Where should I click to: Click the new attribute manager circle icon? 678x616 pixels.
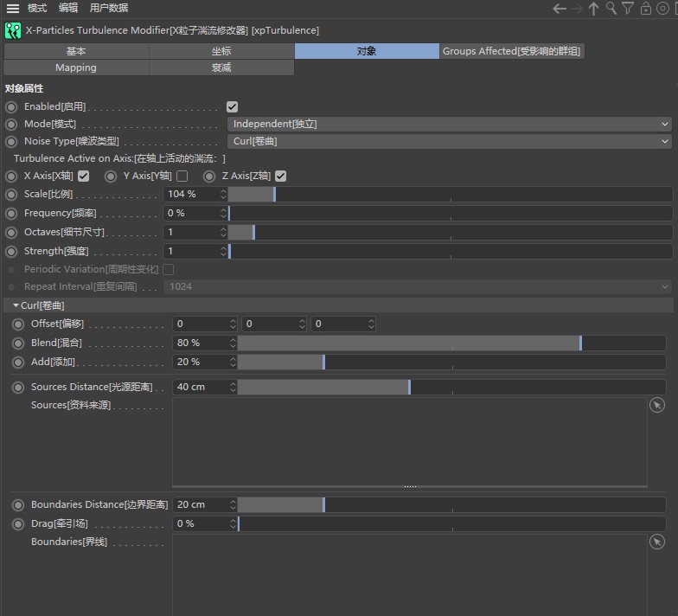(662, 9)
